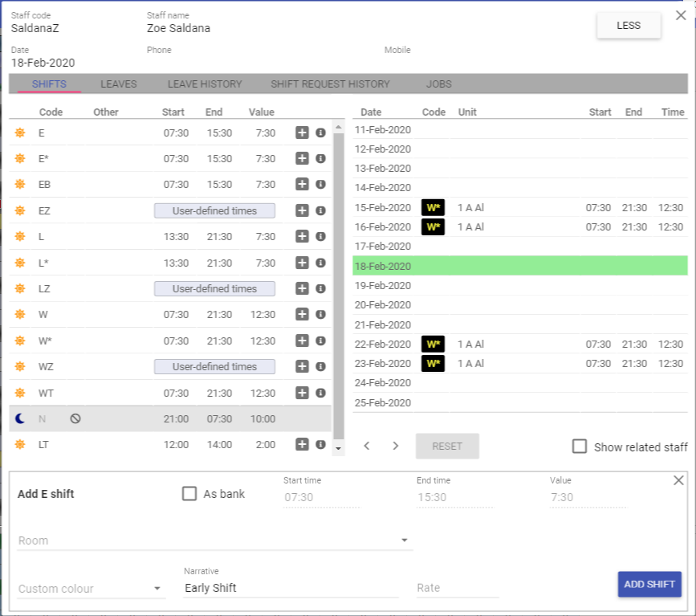This screenshot has height=616, width=696.
Task: Go to previous dates with left chevron
Action: (367, 446)
